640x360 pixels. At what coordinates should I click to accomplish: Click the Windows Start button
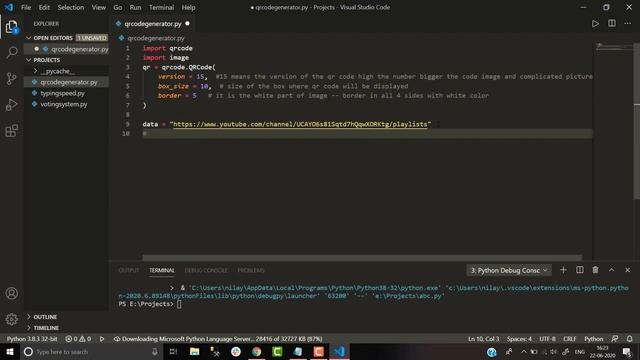pos(10,351)
